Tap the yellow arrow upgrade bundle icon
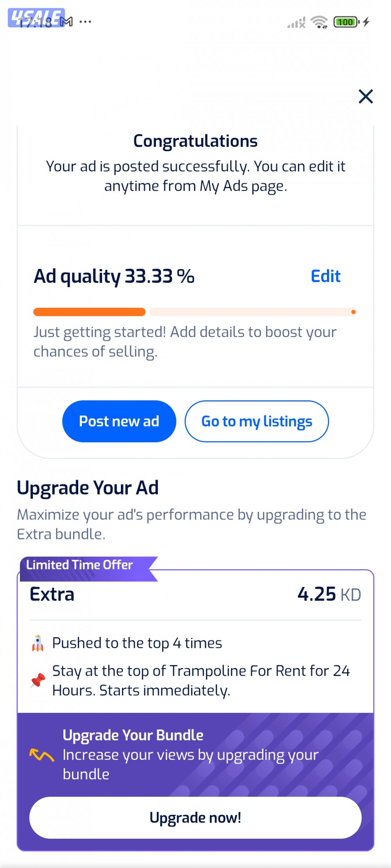Screen dimensions: 391x868 click(41, 755)
